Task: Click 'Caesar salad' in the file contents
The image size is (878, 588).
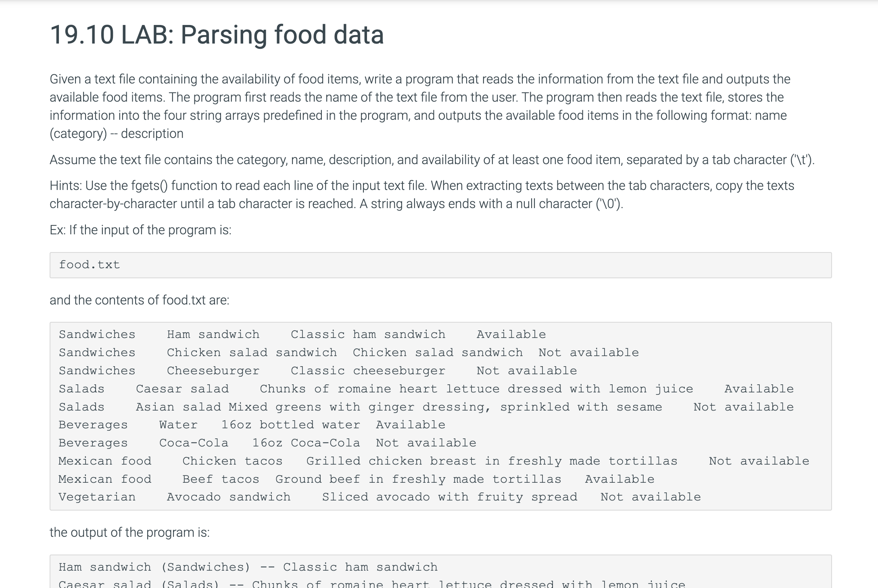Action: click(x=182, y=389)
